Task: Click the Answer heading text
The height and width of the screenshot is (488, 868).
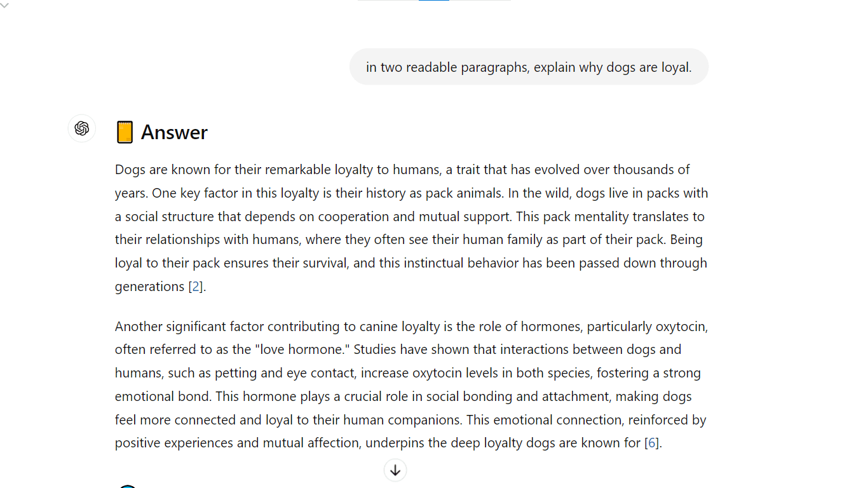Action: [x=174, y=132]
